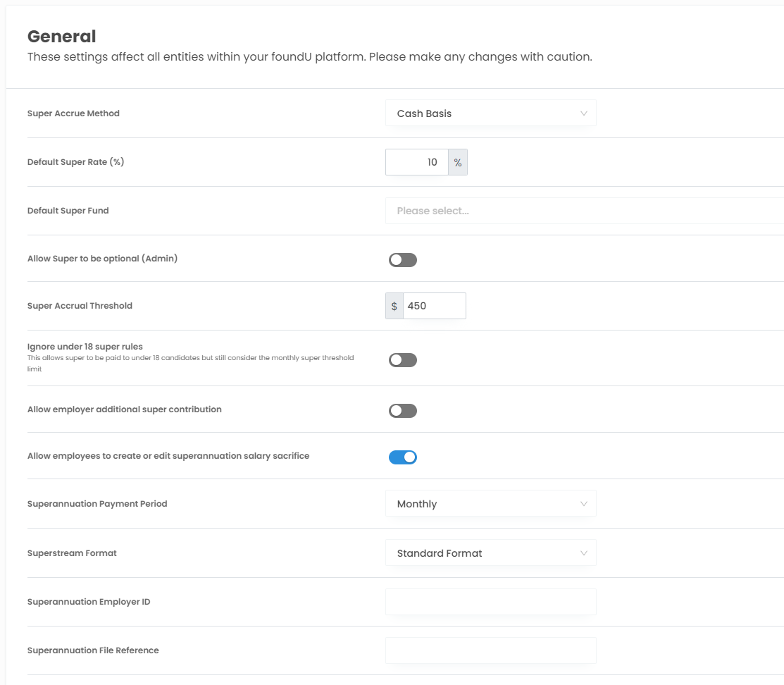
Task: Expand the Superstream Format dropdown
Action: (490, 553)
